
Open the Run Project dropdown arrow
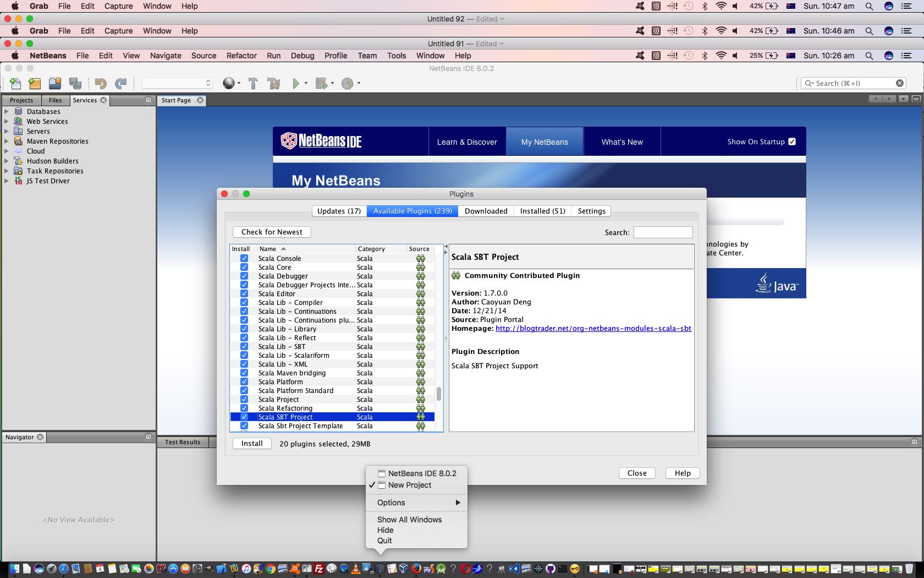(x=306, y=83)
